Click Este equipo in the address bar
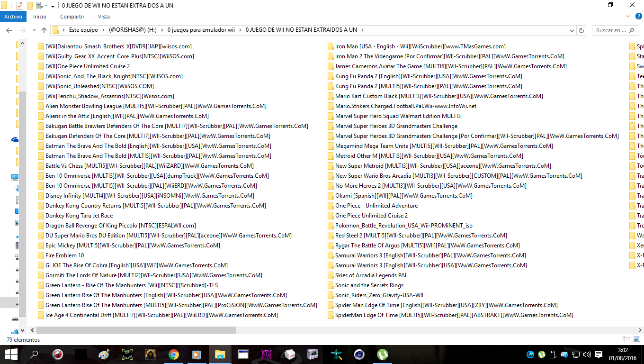This screenshot has width=644, height=364. [83, 30]
